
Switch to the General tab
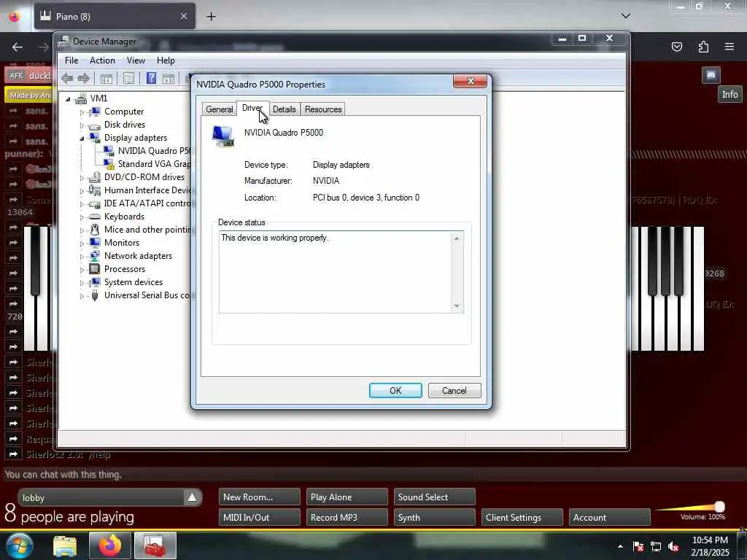click(x=219, y=109)
